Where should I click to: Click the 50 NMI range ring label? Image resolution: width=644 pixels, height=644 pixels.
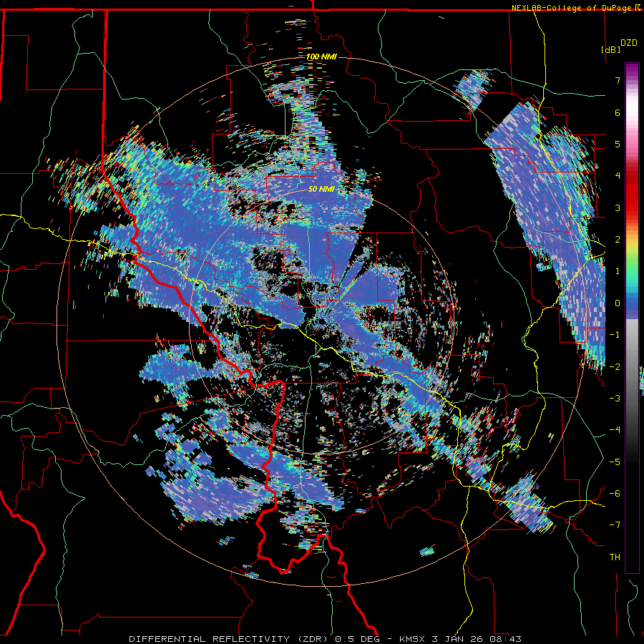(x=321, y=190)
